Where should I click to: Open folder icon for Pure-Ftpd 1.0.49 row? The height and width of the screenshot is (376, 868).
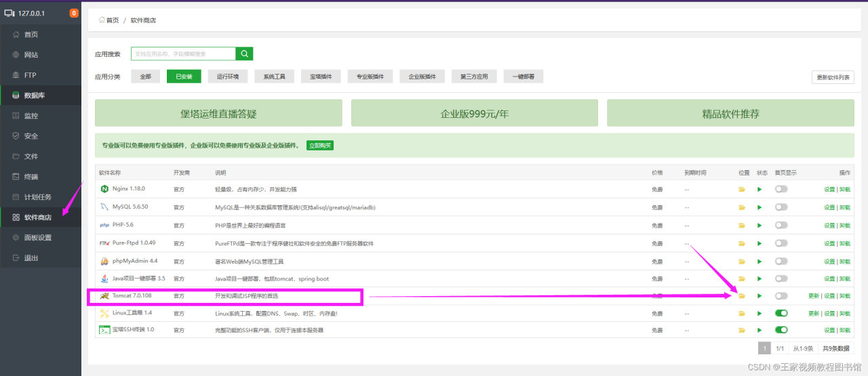tap(742, 243)
